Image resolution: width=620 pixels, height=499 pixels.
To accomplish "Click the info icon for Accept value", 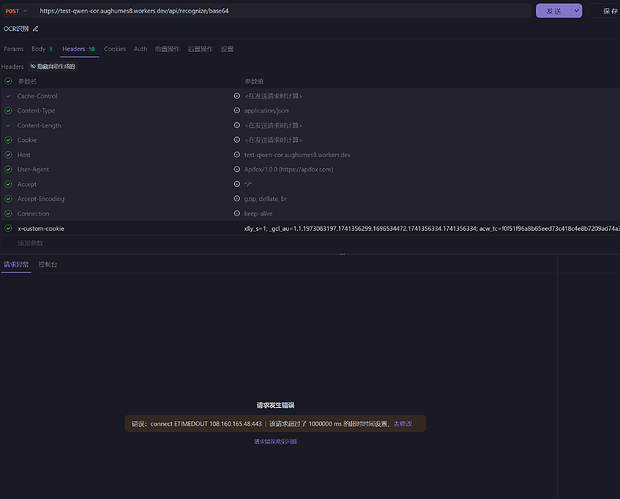I will (x=237, y=184).
